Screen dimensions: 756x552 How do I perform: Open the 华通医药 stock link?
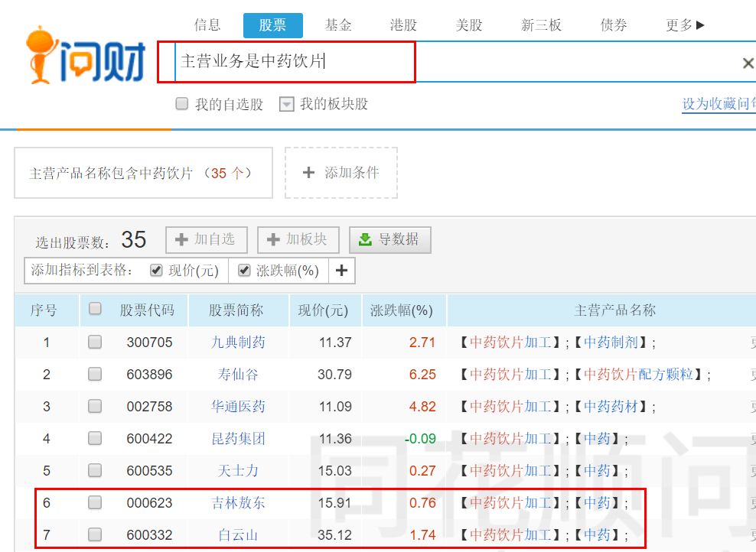tap(238, 406)
